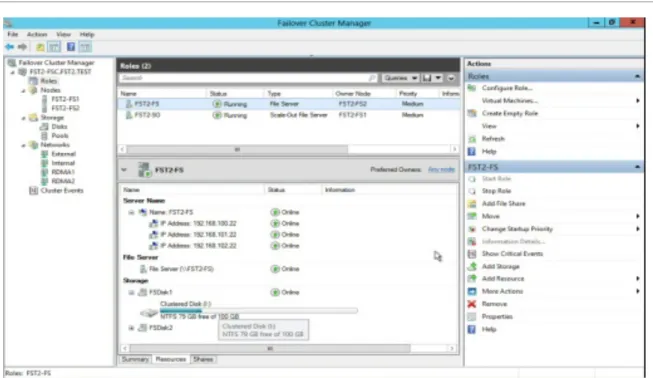Select the RDMA1 network in tree

click(x=63, y=172)
